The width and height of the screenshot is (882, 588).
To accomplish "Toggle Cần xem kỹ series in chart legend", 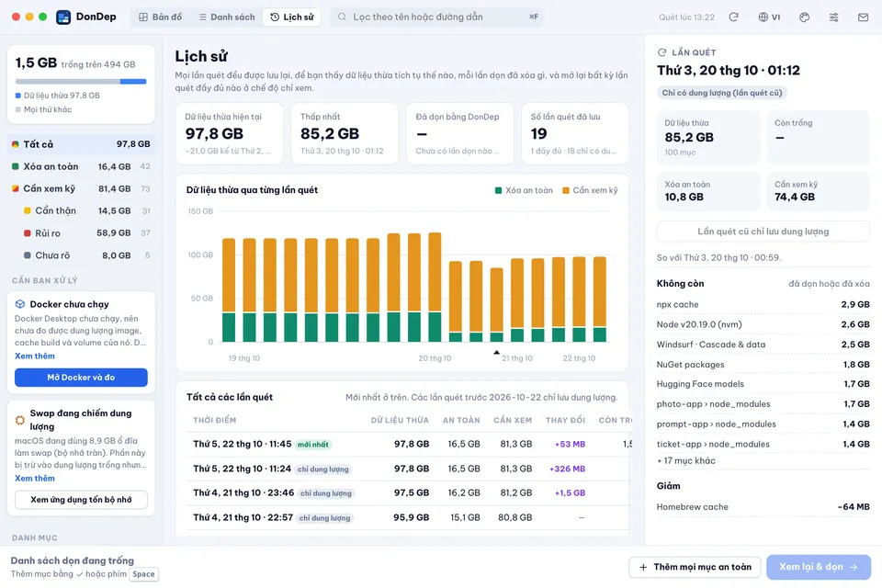I will pos(590,190).
